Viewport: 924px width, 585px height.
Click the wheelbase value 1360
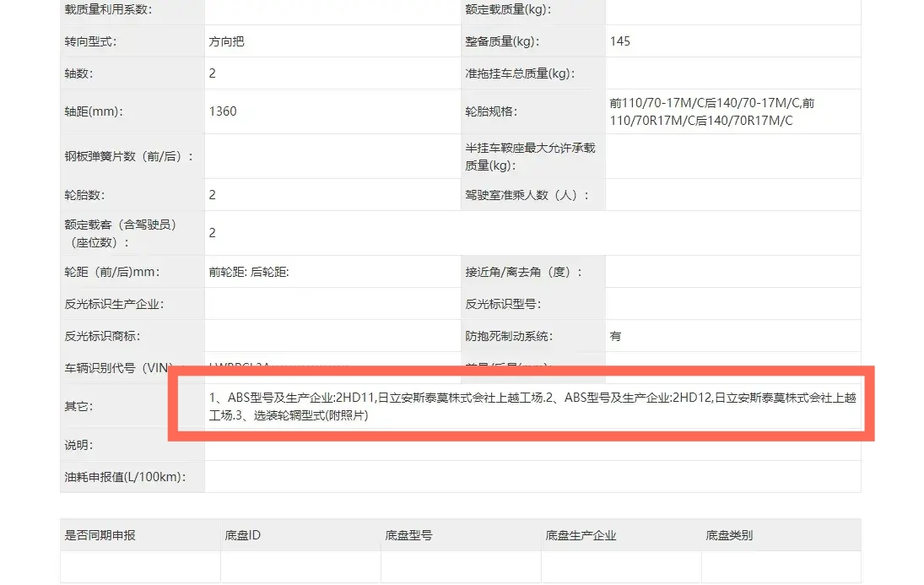click(x=223, y=111)
